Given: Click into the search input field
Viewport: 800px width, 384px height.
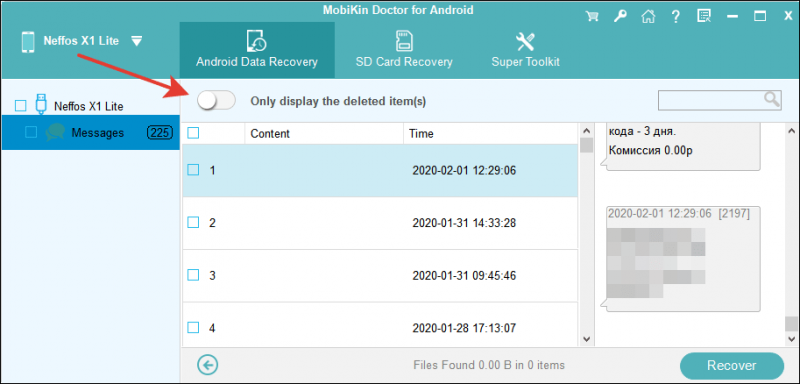Looking at the screenshot, I should (x=710, y=100).
